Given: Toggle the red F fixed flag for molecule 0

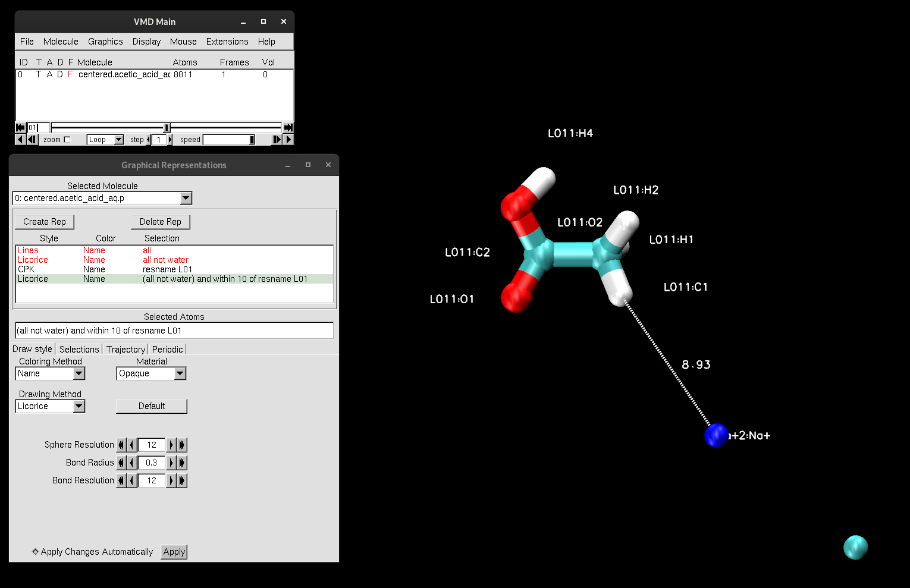Looking at the screenshot, I should (70, 74).
